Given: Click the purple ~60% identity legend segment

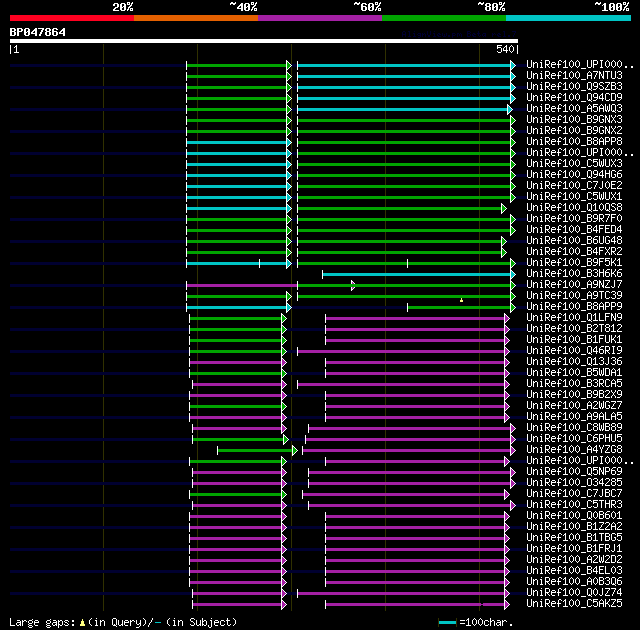Looking at the screenshot, I should click(x=320, y=18).
